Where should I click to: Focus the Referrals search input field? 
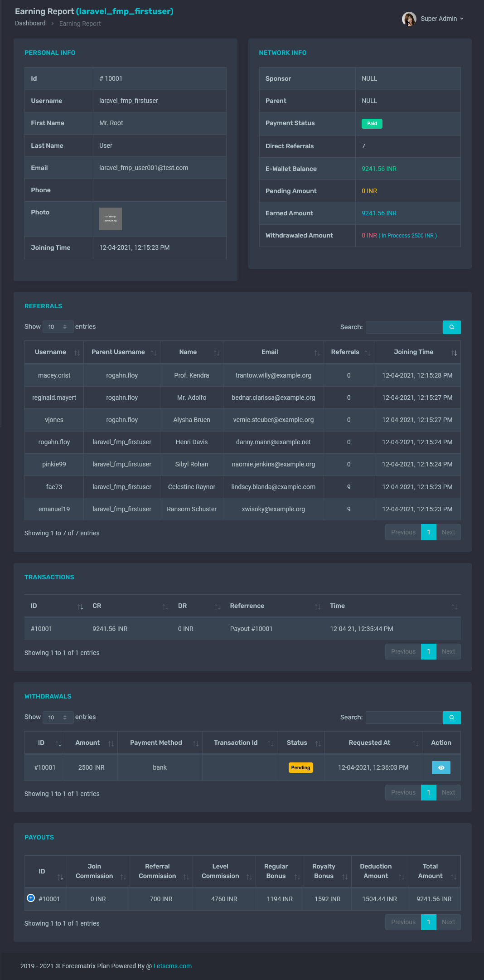tap(404, 327)
